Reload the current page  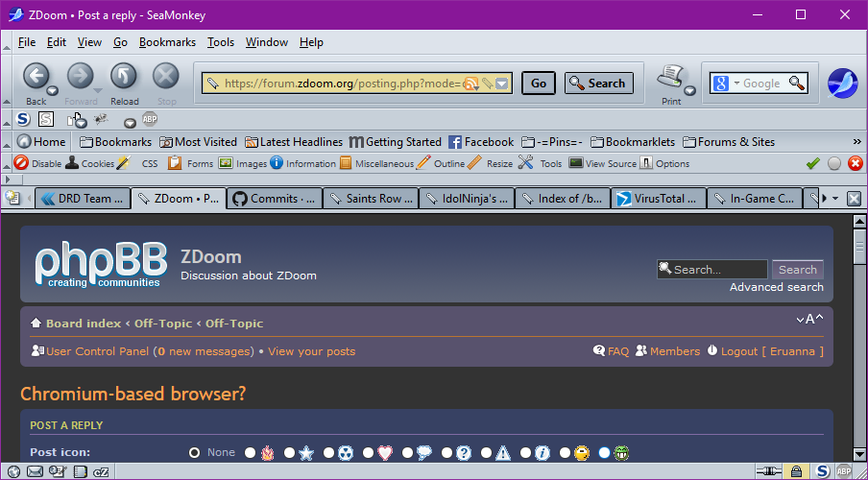pyautogui.click(x=124, y=76)
